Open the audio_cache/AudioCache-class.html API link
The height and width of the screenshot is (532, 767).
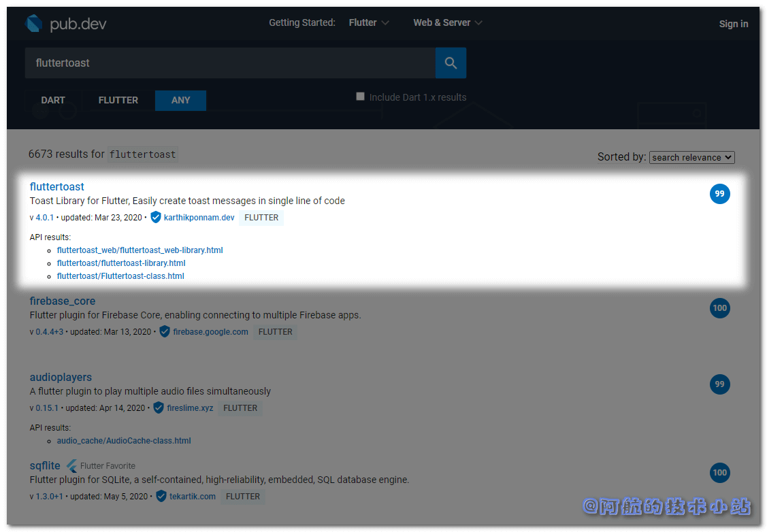pyautogui.click(x=124, y=441)
